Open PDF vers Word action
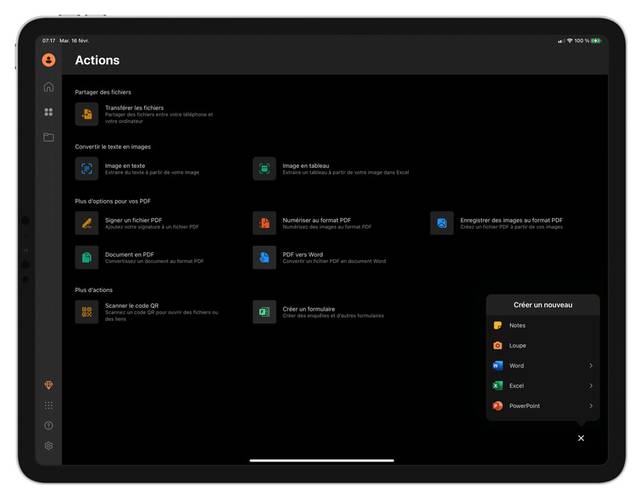The image size is (643, 500). coord(319,257)
